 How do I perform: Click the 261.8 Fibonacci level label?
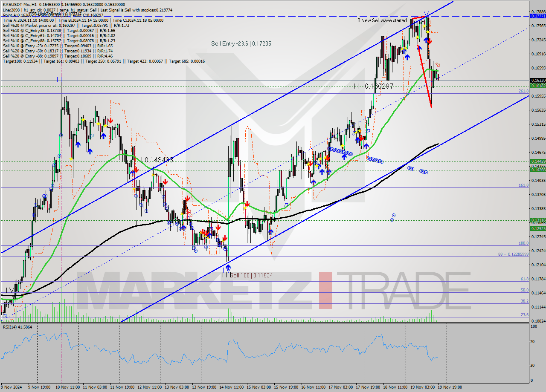pyautogui.click(x=523, y=91)
